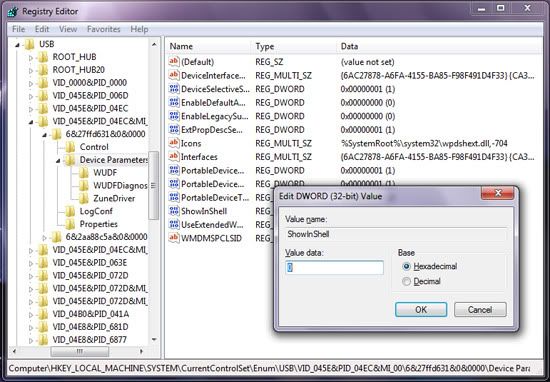The image size is (550, 382).
Task: Click the read-only ShowInShell value name field
Action: coord(396,234)
